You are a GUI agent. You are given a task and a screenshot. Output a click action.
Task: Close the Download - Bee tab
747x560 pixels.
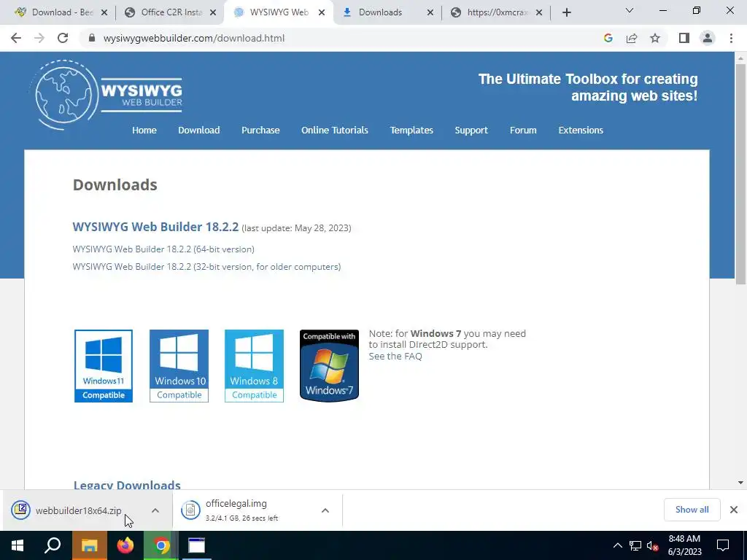pyautogui.click(x=105, y=12)
